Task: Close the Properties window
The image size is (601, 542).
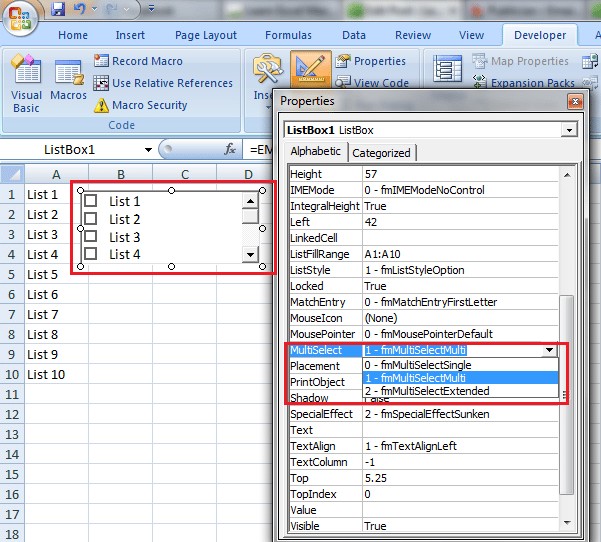Action: point(575,102)
